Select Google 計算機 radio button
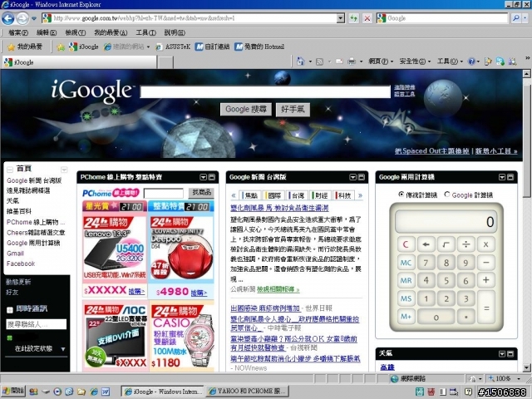The image size is (532, 399). point(447,195)
